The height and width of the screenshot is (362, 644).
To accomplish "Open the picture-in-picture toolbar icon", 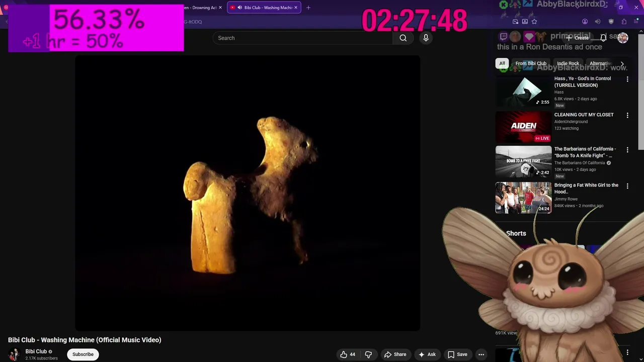I will pos(515,22).
